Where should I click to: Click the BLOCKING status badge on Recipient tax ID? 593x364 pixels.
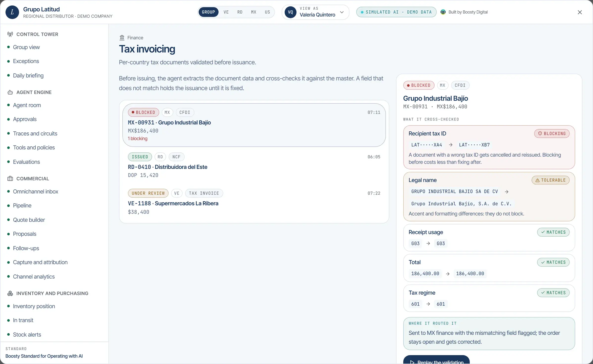pyautogui.click(x=552, y=133)
